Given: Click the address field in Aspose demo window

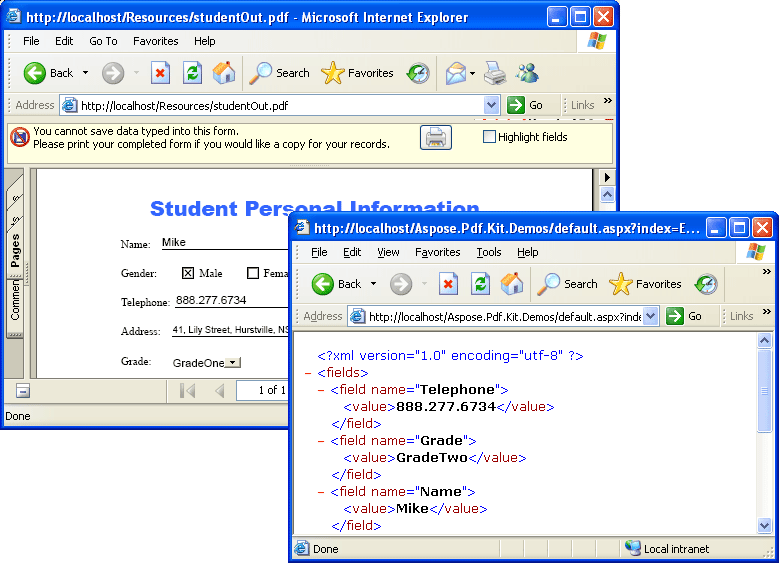Looking at the screenshot, I should pyautogui.click(x=503, y=316).
